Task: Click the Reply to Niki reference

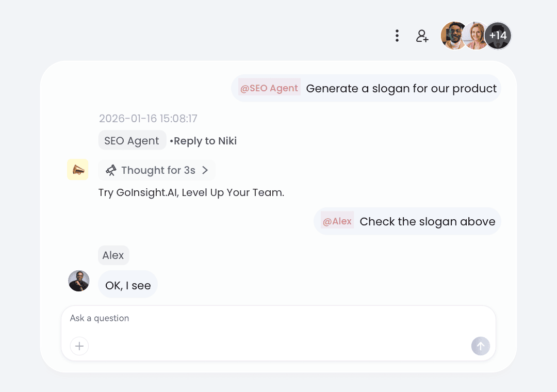Action: [x=205, y=141]
